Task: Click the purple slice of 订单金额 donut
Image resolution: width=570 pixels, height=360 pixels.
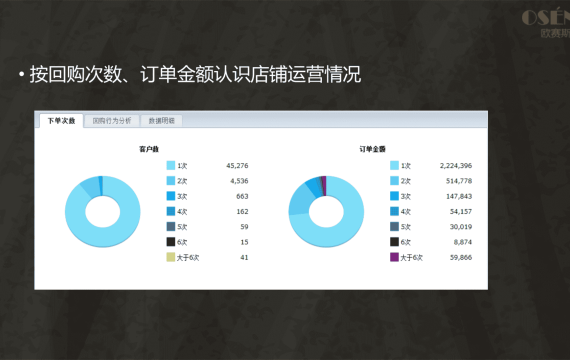Action: tap(324, 185)
